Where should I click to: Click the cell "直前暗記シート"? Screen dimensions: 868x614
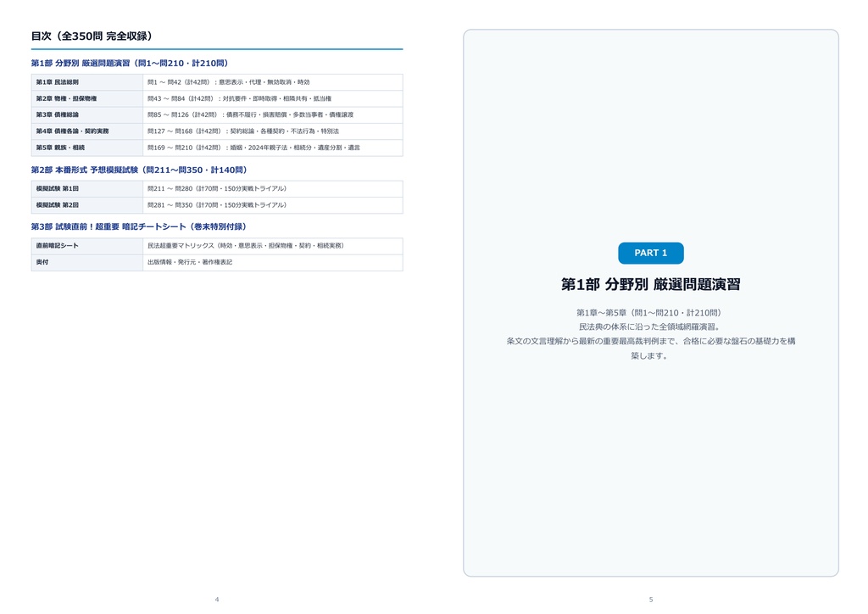click(x=87, y=246)
